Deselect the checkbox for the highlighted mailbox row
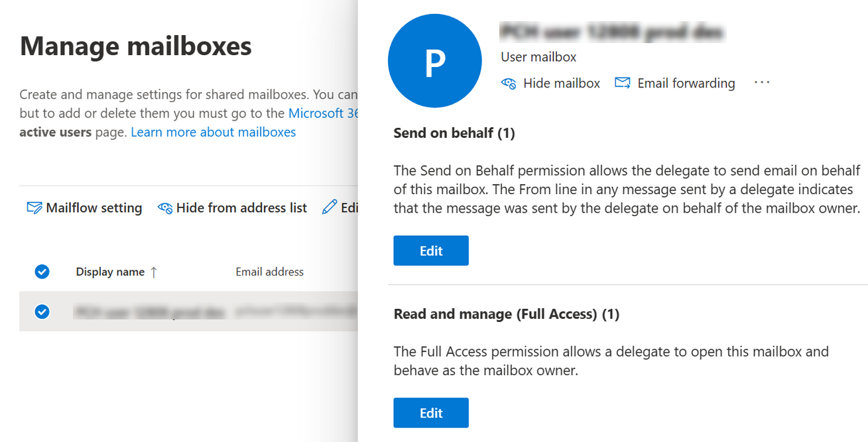The width and height of the screenshot is (868, 442). (x=42, y=311)
